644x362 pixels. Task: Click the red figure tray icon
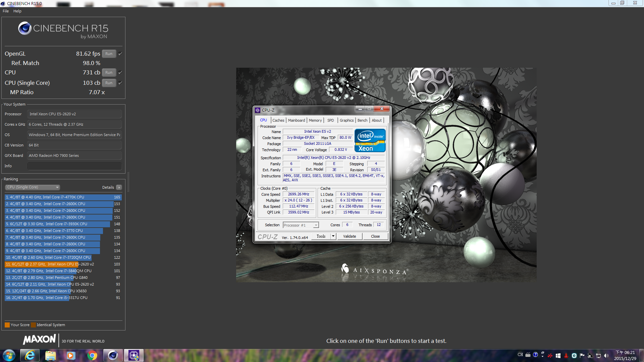click(566, 356)
